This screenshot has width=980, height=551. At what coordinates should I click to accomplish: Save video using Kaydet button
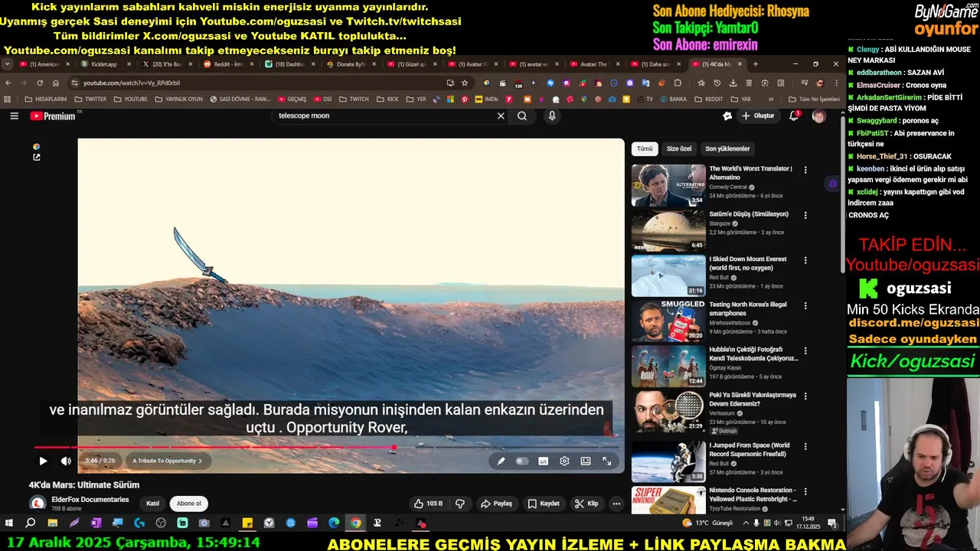click(x=544, y=504)
